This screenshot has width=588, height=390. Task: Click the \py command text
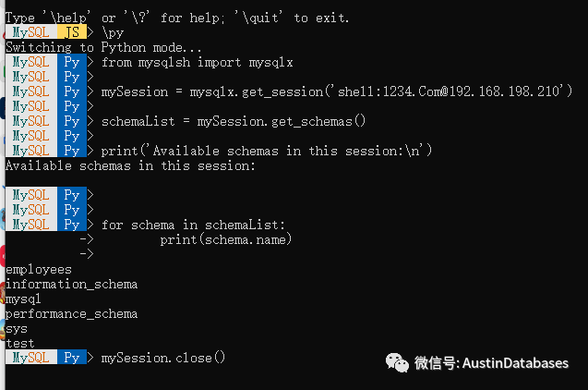113,31
